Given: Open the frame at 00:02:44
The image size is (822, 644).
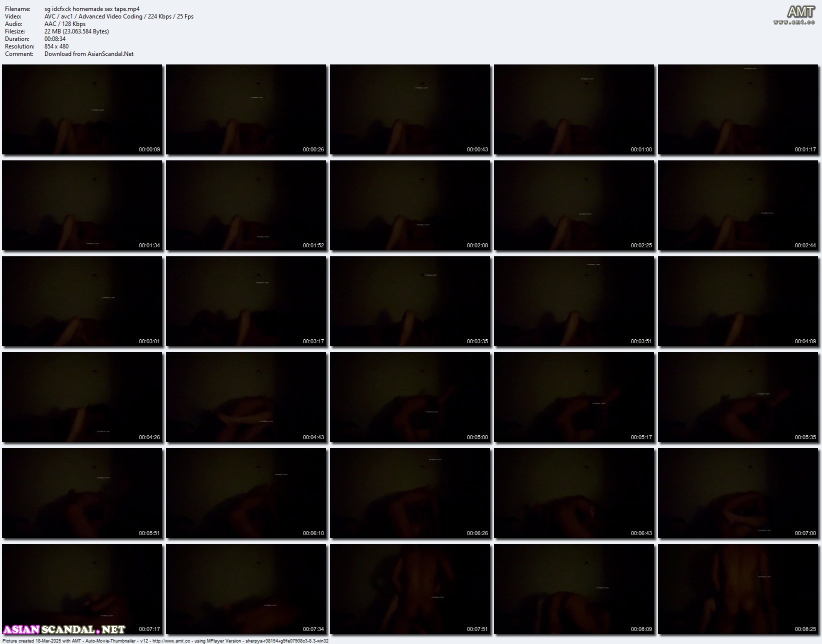Looking at the screenshot, I should click(738, 205).
